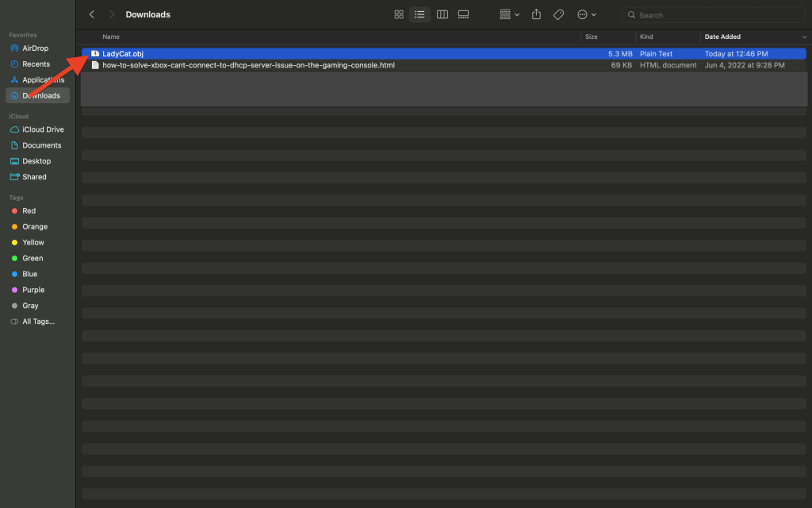This screenshot has width=812, height=508.
Task: Open Recents in the sidebar
Action: point(36,64)
